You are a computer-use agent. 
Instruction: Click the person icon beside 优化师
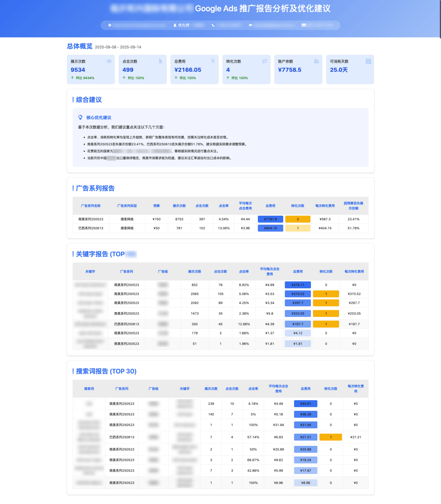[175, 25]
